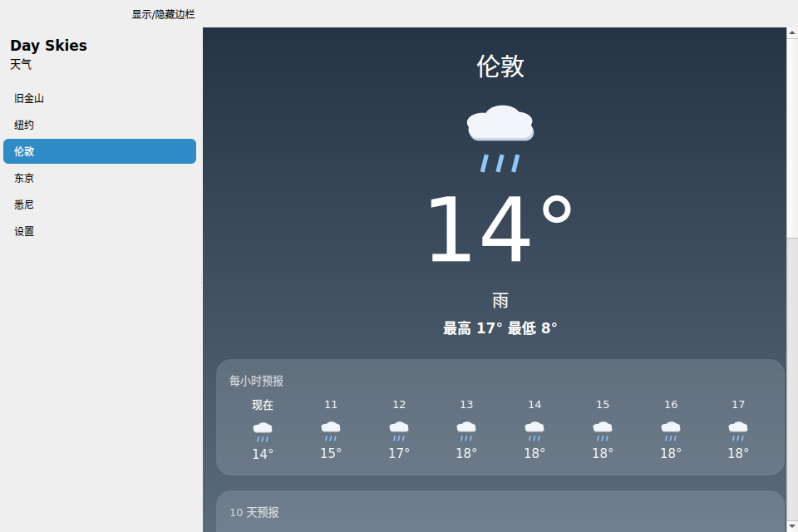798x532 pixels.
Task: Select 旧金山 in the city list
Action: tap(100, 98)
